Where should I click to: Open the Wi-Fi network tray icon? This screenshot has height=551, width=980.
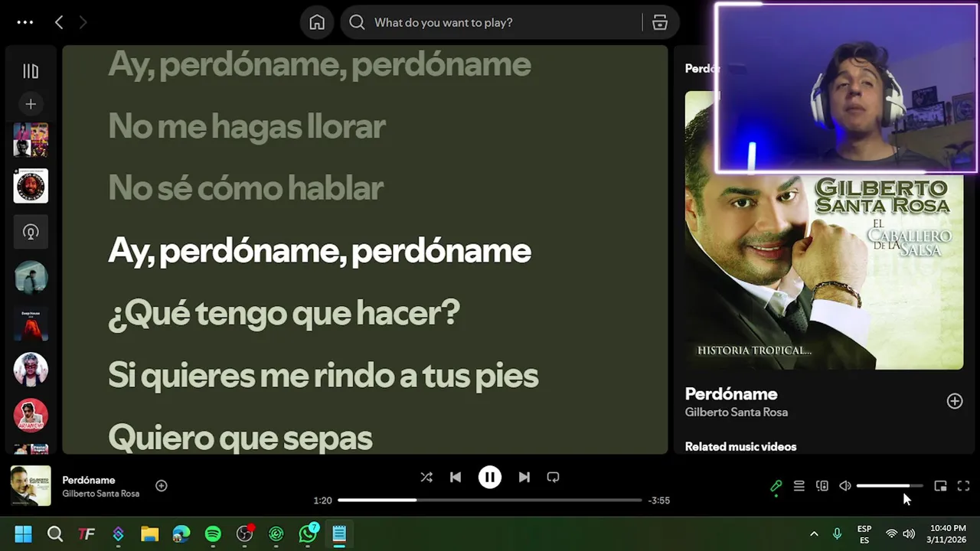click(891, 534)
